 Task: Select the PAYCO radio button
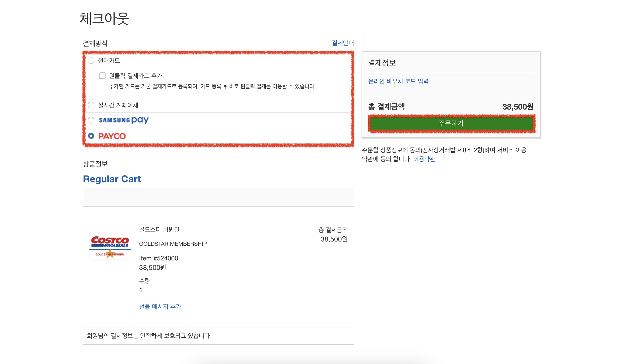coord(91,136)
